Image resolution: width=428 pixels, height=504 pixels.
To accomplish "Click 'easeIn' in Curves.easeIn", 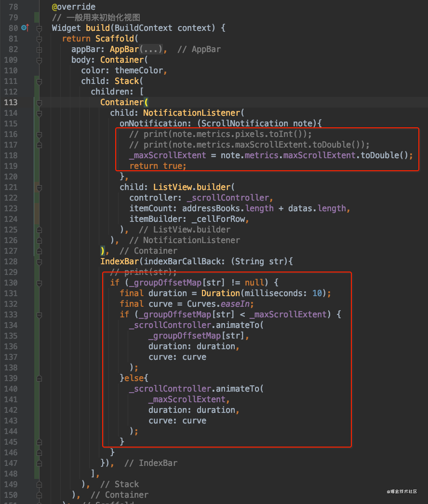I will (235, 304).
